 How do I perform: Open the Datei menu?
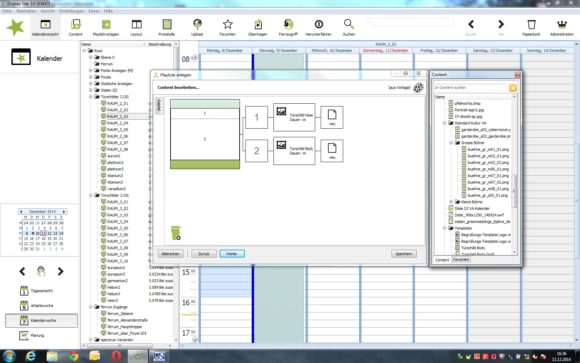pyautogui.click(x=7, y=11)
